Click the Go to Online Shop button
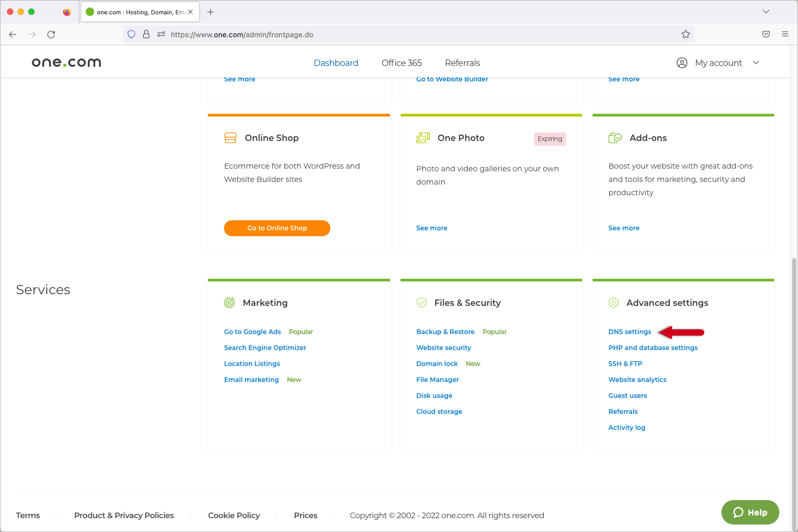Screen dimensions: 798x532 (277, 228)
